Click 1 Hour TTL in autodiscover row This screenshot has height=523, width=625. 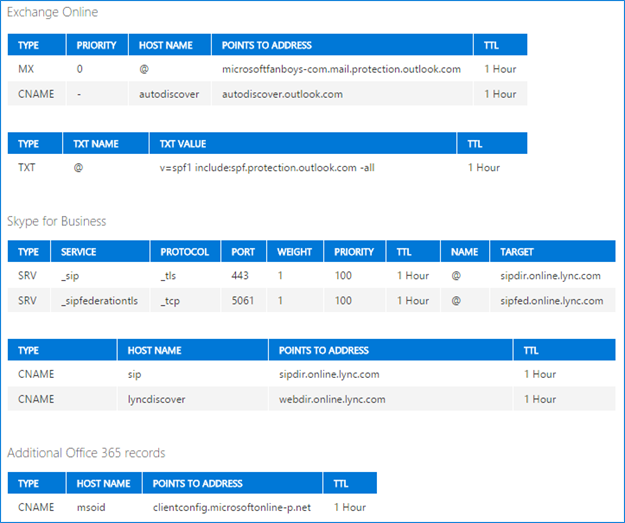coord(500,94)
